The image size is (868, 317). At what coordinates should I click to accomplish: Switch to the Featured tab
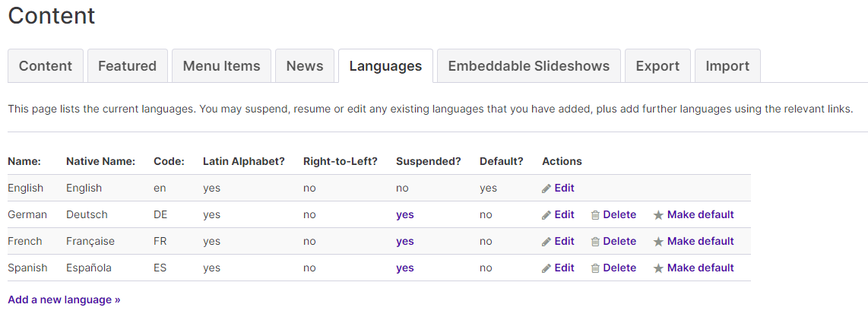[128, 66]
